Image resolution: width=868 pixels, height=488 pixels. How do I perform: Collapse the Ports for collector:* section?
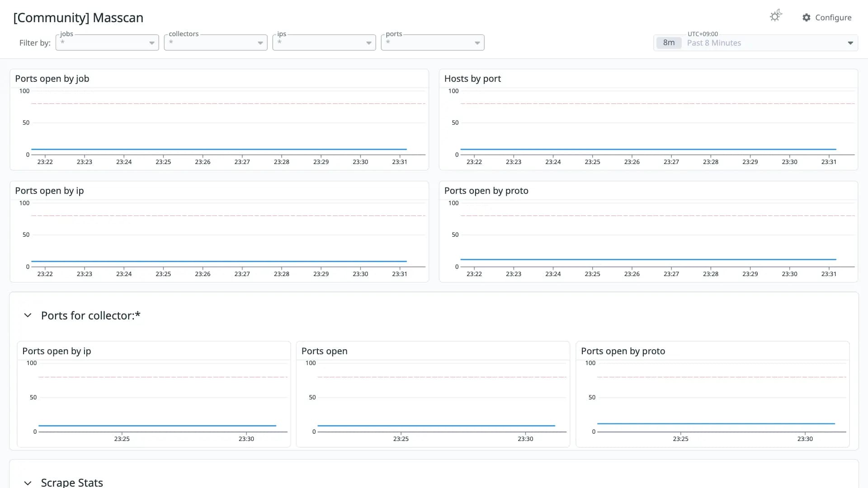[x=28, y=315]
